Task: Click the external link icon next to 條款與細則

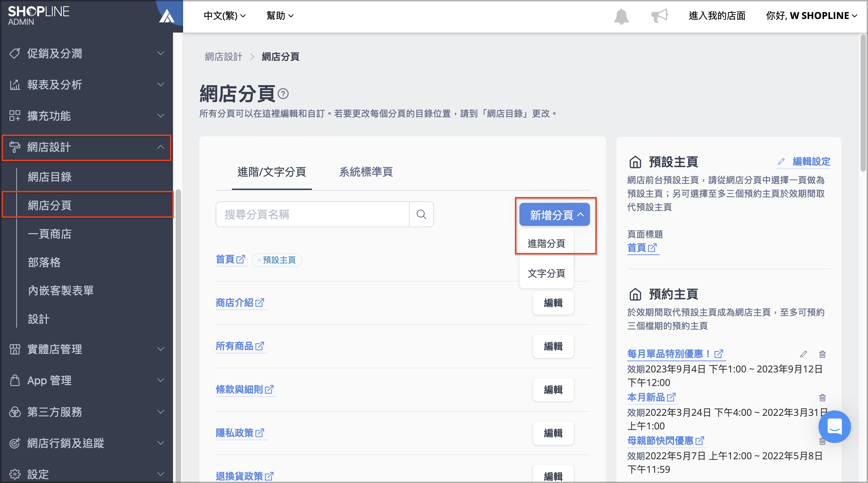Action: tap(269, 389)
